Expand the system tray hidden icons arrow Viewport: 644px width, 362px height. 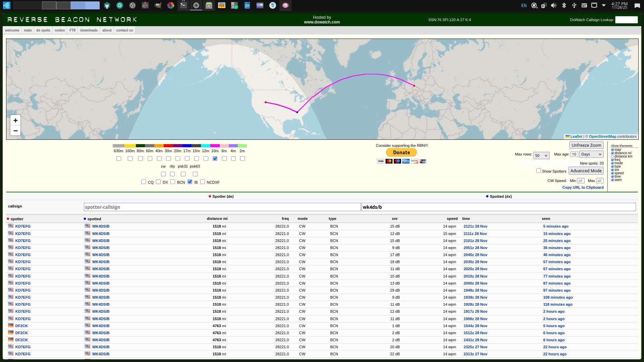[604, 5]
